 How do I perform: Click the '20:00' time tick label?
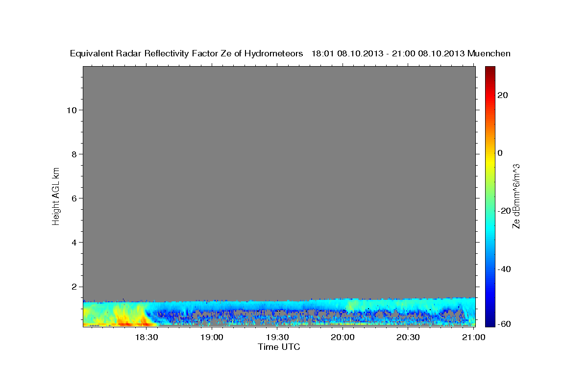(x=343, y=338)
